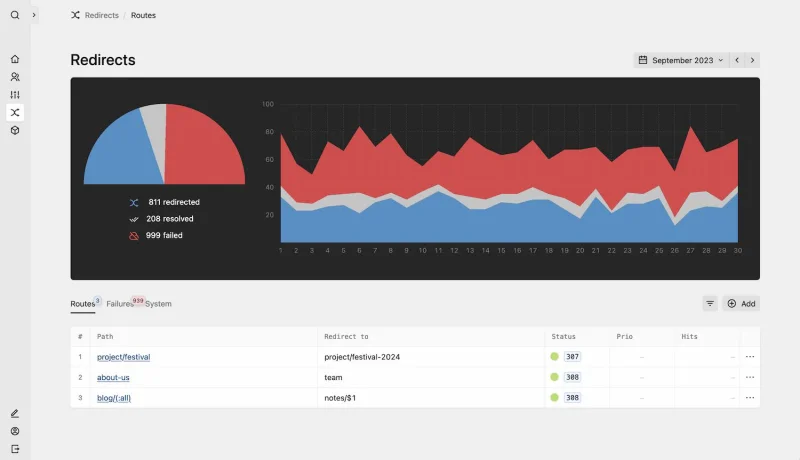Open the Users icon in sidebar
Screen dimensions: 800x460
[x=15, y=76]
